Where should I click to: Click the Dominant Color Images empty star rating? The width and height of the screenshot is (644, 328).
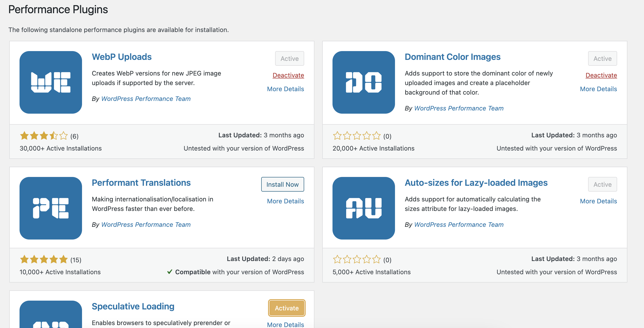pos(356,136)
